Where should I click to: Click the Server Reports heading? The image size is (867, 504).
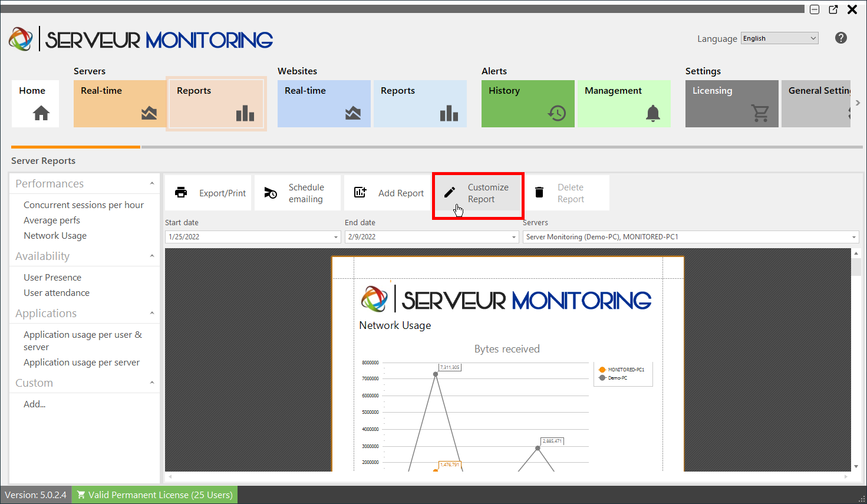click(43, 160)
